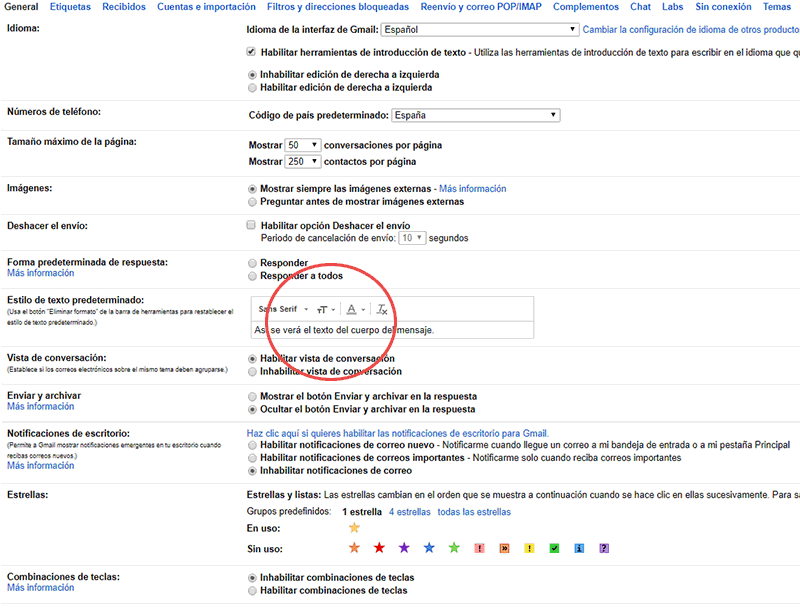Click the remove formatting icon
The width and height of the screenshot is (800, 610).
(x=382, y=310)
